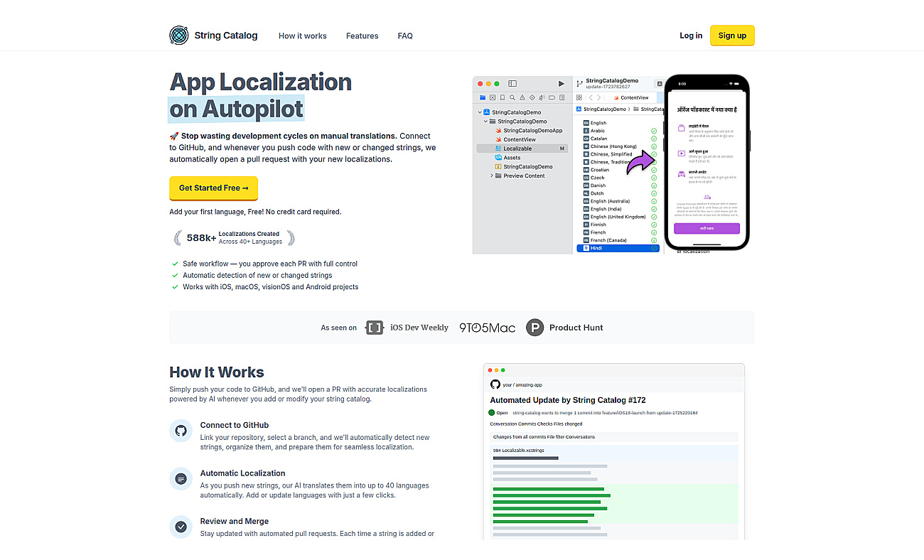Click the Xcode Run play button

coord(561,84)
